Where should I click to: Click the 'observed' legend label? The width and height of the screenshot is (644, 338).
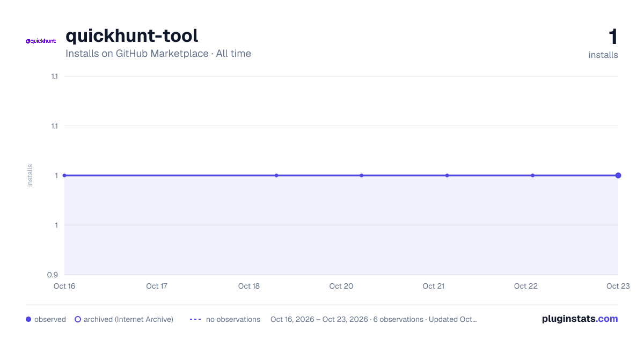point(50,319)
